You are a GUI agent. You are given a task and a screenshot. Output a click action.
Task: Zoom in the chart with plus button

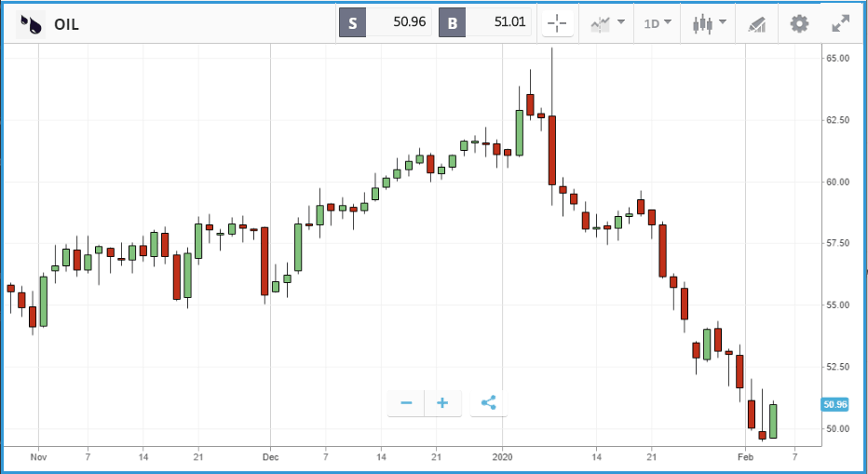click(442, 402)
